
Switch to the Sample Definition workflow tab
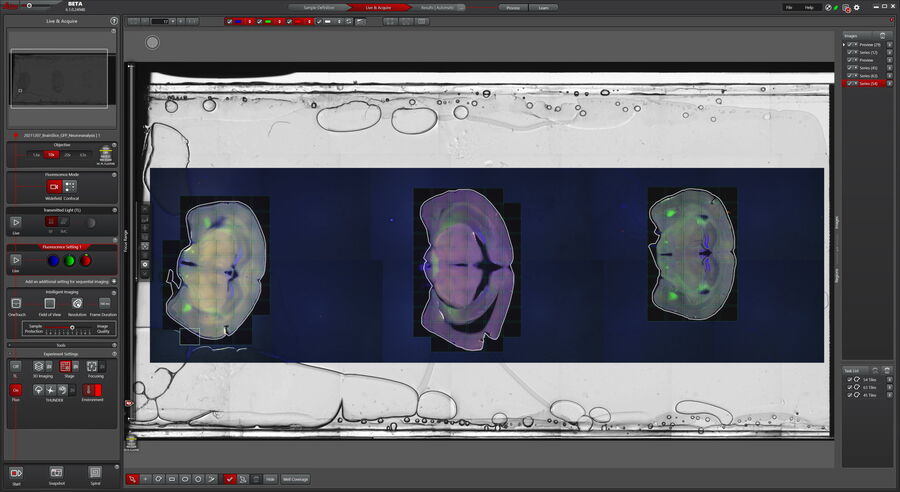319,7
